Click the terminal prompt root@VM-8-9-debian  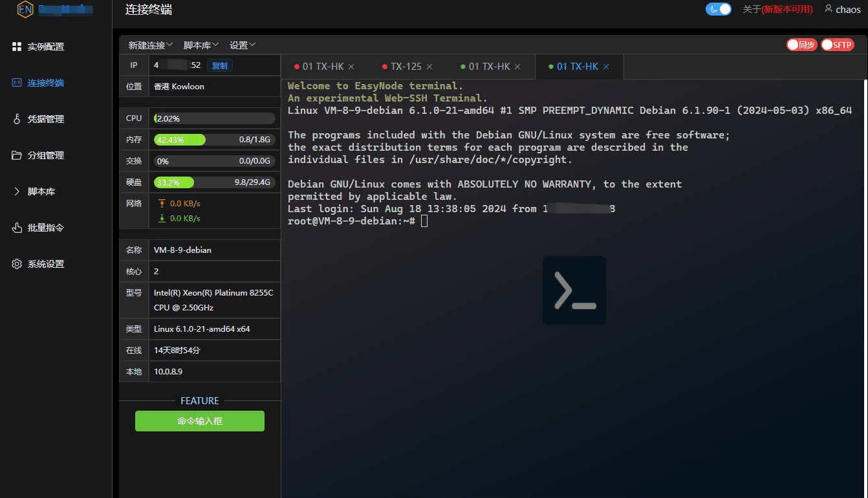(x=351, y=221)
